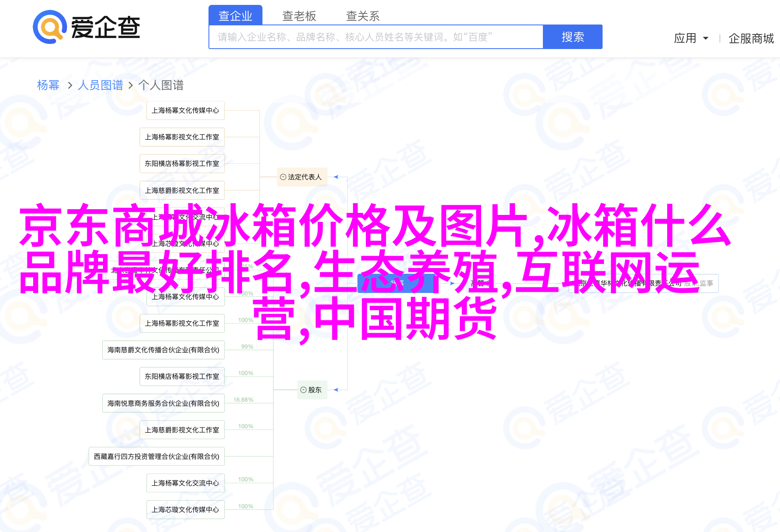The height and width of the screenshot is (532, 780).
Task: Collapse the 股东 branch circle icon
Action: [x=303, y=390]
